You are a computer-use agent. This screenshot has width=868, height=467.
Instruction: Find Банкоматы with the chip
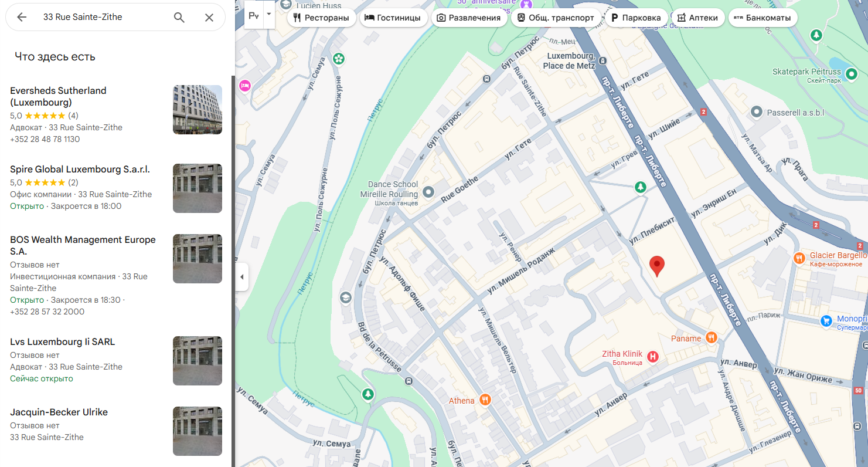pos(763,18)
